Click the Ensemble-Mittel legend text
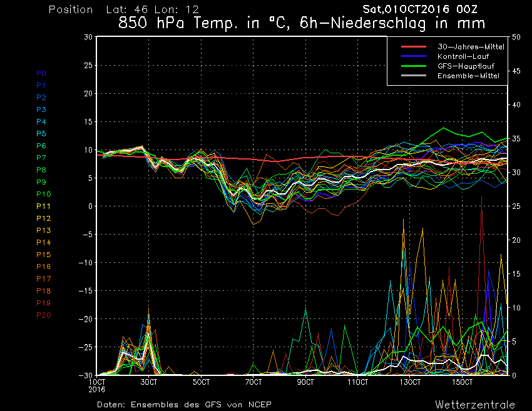Image resolution: width=532 pixels, height=411 pixels. point(468,75)
